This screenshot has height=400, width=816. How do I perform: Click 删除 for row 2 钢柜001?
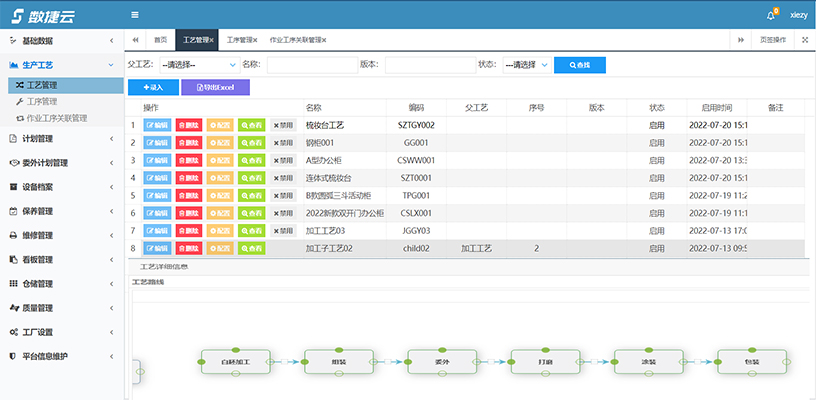(188, 143)
